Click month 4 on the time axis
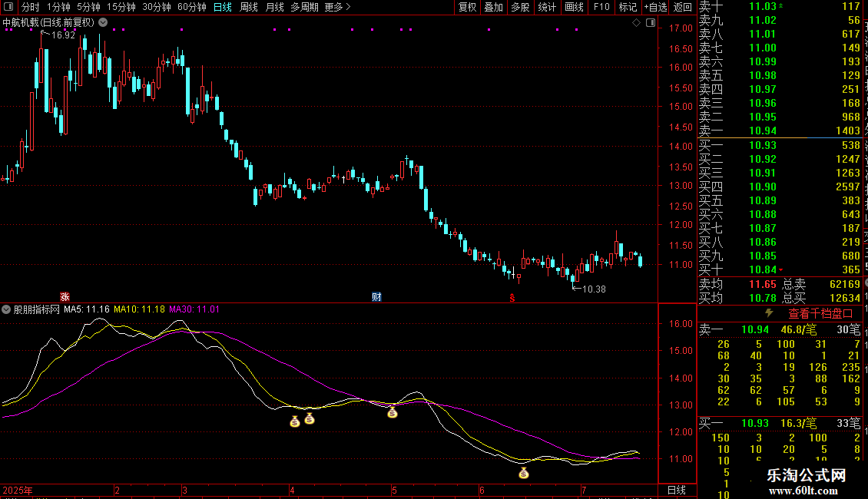This screenshot has height=499, width=868. tap(293, 490)
